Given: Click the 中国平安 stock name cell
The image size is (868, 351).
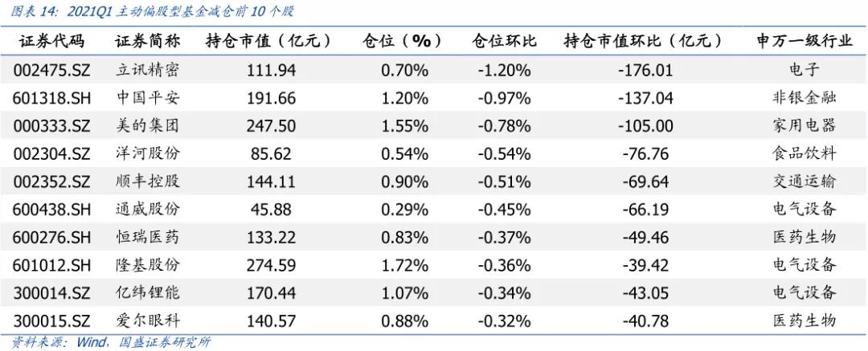Looking at the screenshot, I should click(148, 98).
